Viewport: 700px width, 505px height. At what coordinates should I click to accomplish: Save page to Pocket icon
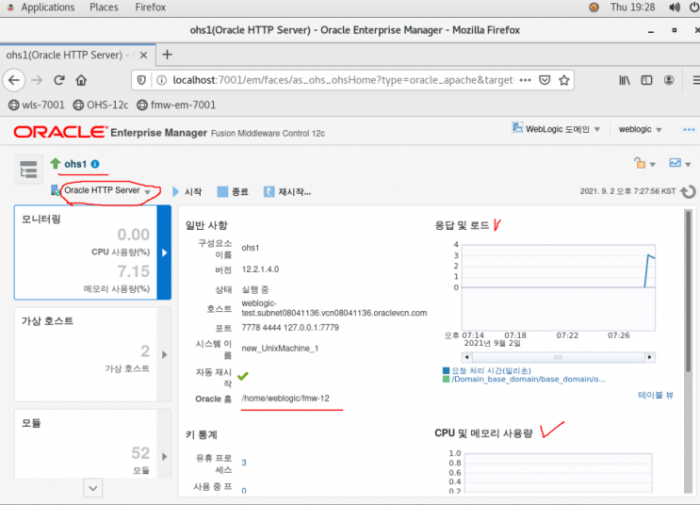click(x=545, y=80)
